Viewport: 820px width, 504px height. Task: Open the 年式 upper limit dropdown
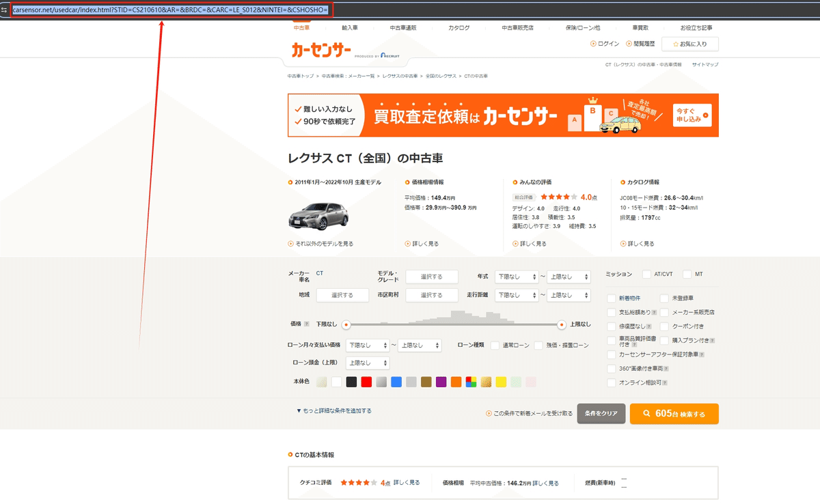click(x=569, y=277)
